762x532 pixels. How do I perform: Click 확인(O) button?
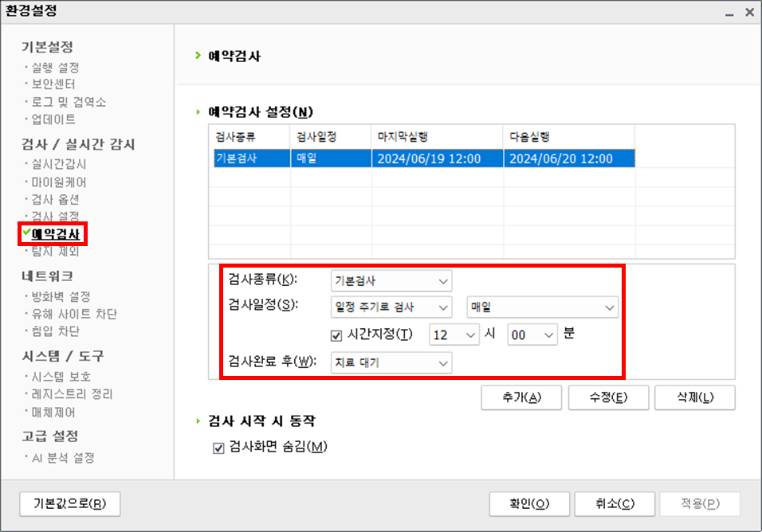[529, 504]
